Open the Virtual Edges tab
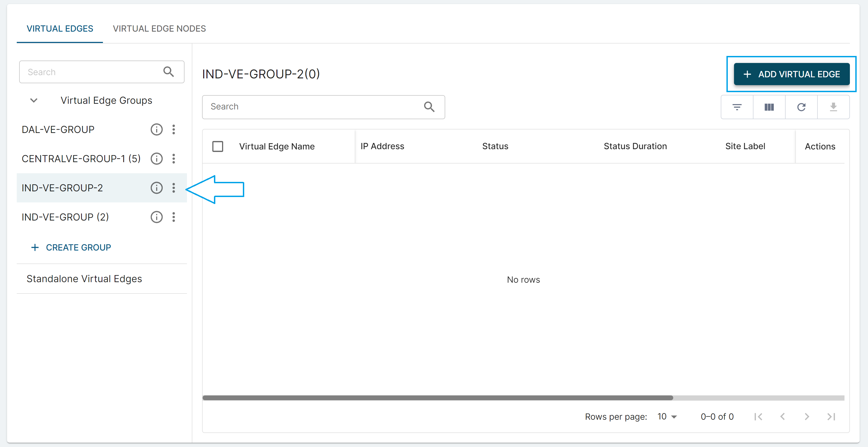868x447 pixels. (x=60, y=29)
